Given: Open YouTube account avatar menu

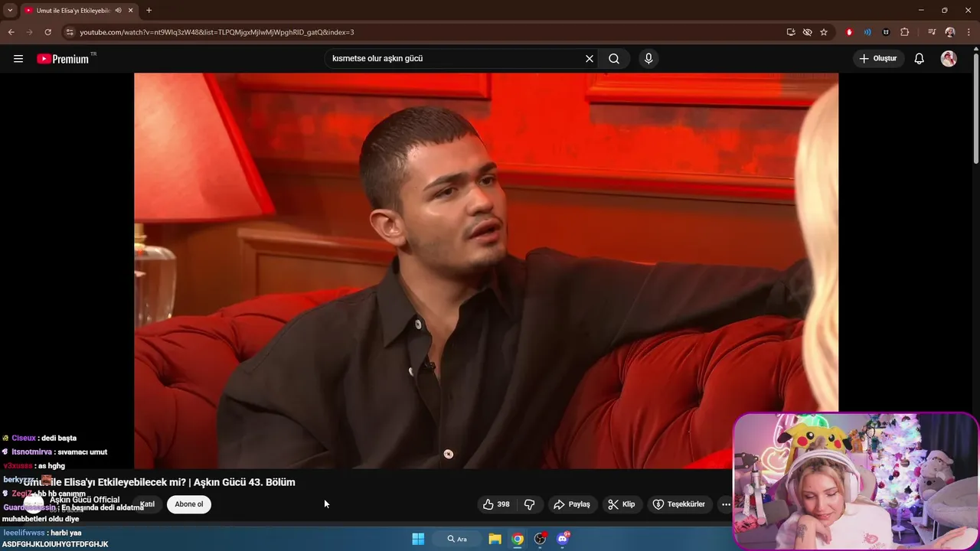Looking at the screenshot, I should [949, 59].
